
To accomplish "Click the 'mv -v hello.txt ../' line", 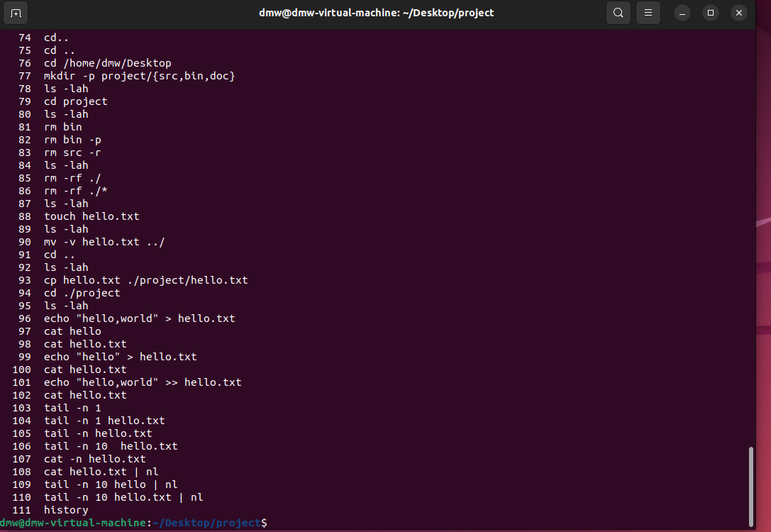I will pyautogui.click(x=104, y=242).
